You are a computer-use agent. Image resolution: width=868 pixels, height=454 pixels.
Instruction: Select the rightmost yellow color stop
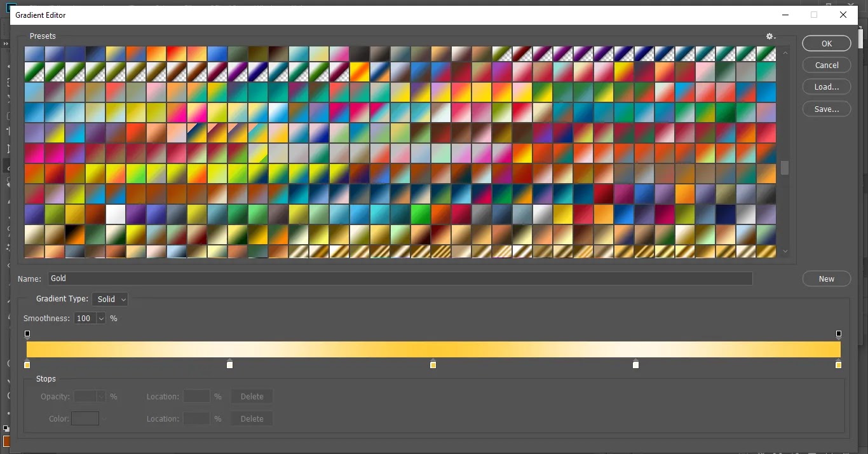[839, 364]
